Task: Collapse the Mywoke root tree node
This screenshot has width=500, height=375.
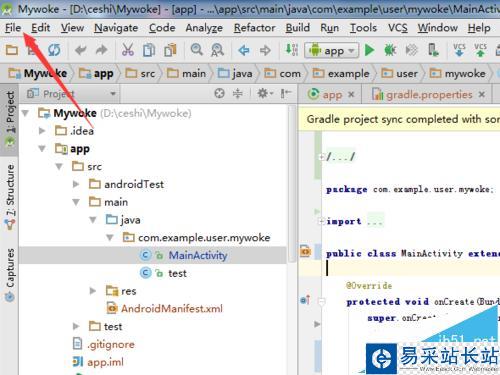Action: pos(25,113)
